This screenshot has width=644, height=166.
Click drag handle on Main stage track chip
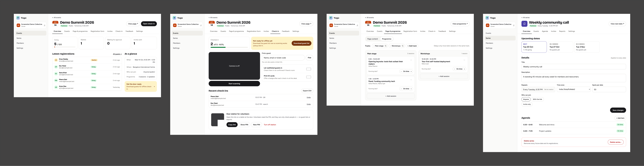[374, 46]
